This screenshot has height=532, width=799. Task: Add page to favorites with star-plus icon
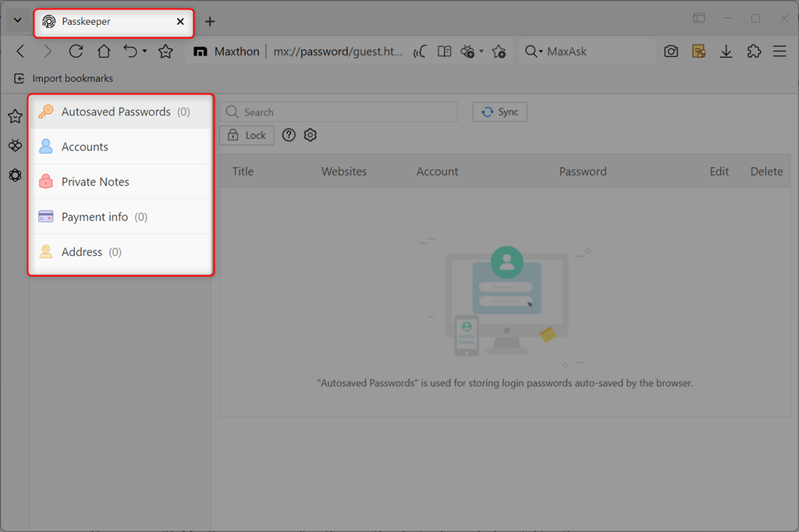click(499, 51)
